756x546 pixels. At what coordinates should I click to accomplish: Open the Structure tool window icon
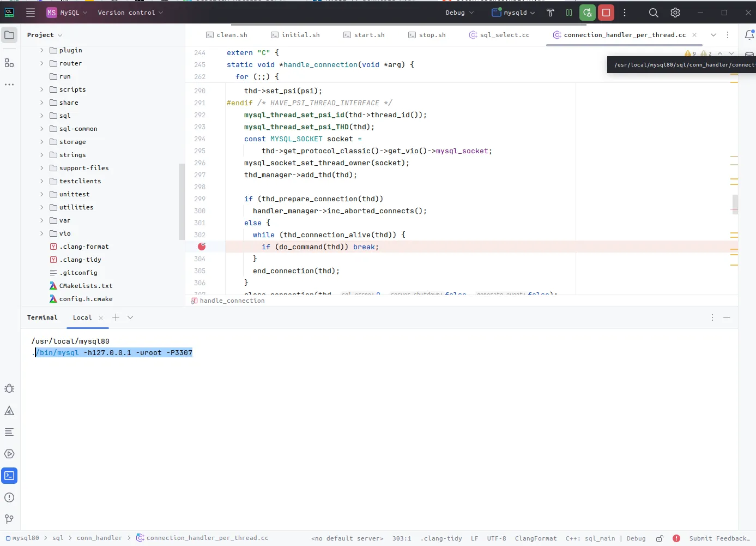click(9, 63)
